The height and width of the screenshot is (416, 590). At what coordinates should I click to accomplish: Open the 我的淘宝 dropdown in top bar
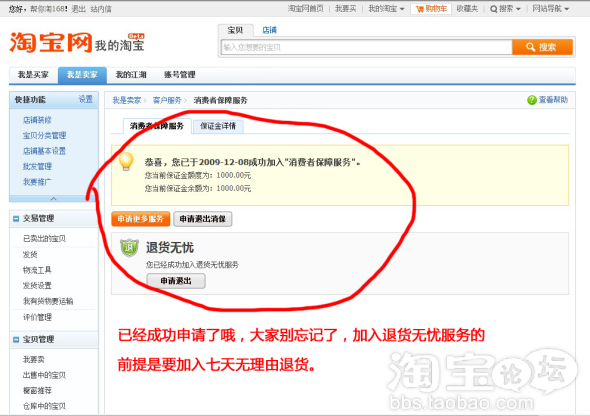[x=386, y=9]
